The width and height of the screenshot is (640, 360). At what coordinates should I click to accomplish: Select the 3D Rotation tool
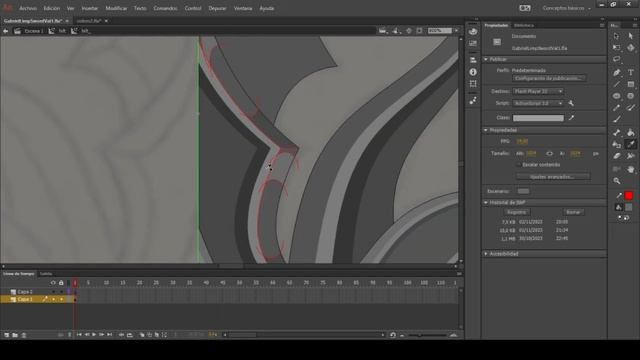[631, 48]
